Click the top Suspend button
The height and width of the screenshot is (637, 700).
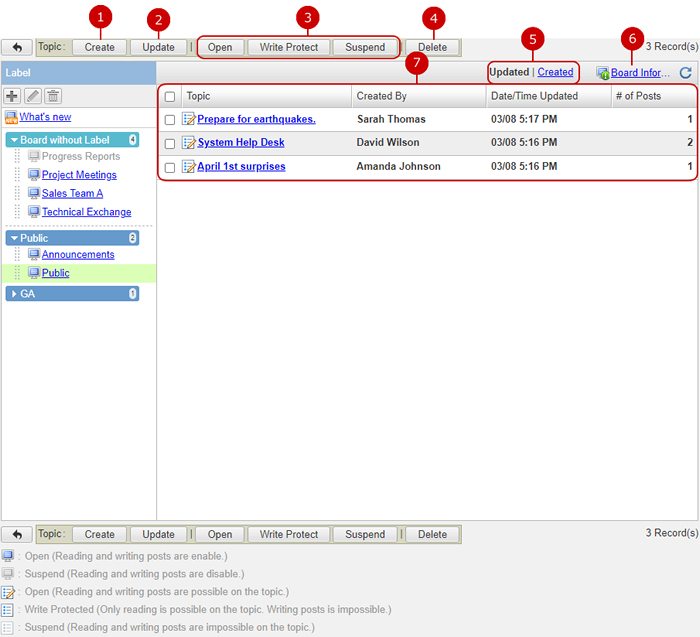365,47
